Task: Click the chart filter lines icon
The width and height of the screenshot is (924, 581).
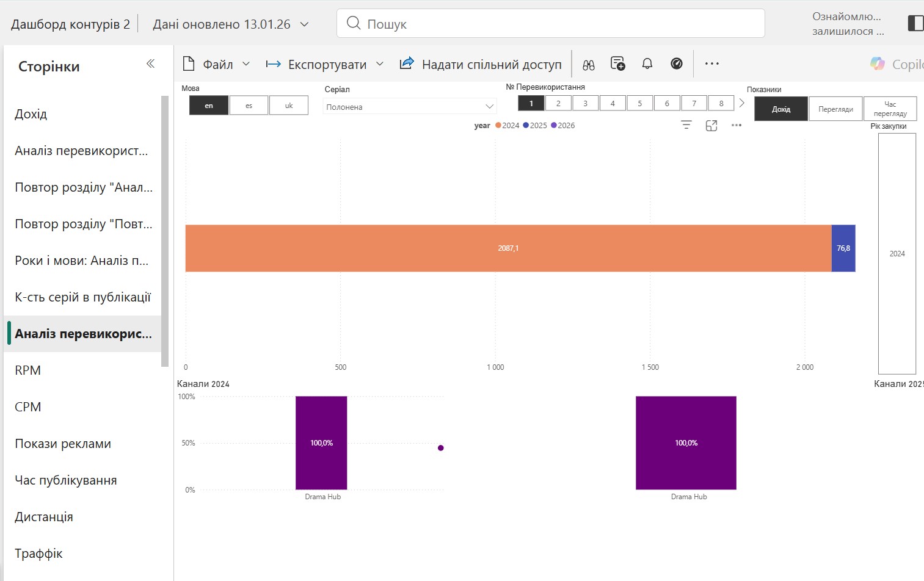Action: point(686,125)
